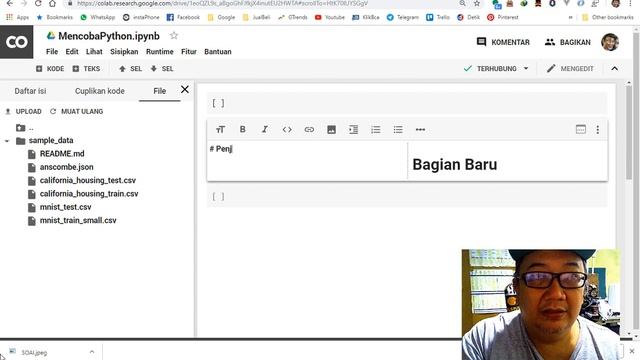
Task: Open the File menu
Action: (52, 52)
